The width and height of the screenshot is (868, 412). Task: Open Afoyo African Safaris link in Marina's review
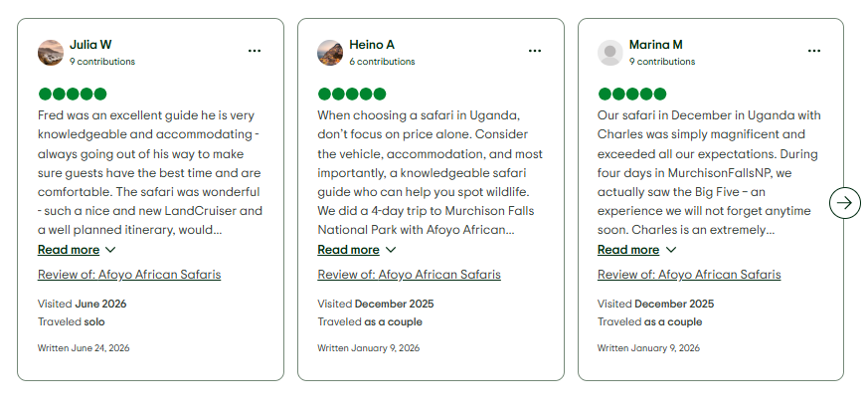pos(689,275)
